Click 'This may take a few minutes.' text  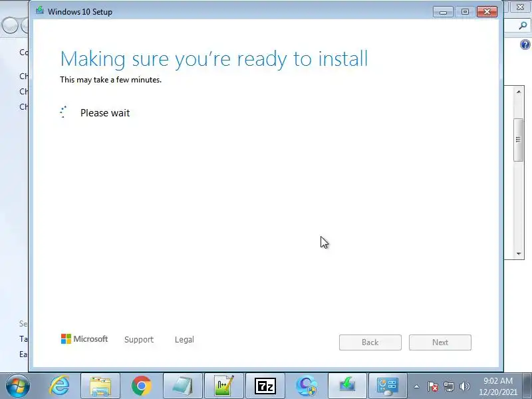pyautogui.click(x=110, y=80)
